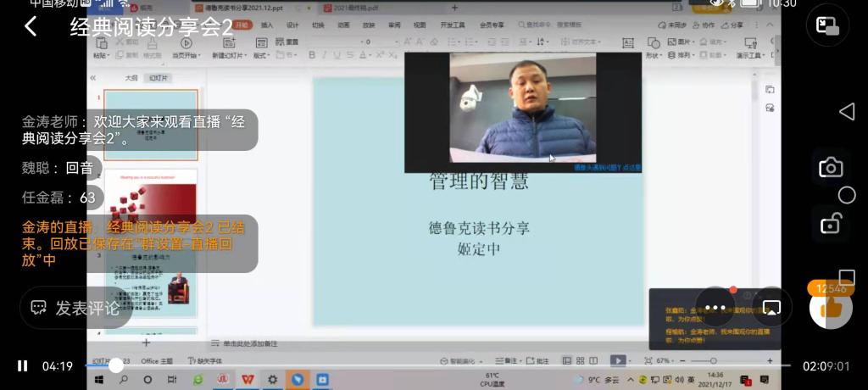Switch to the 大纲 outline pane tab
The width and height of the screenshot is (868, 390).
coord(131,77)
